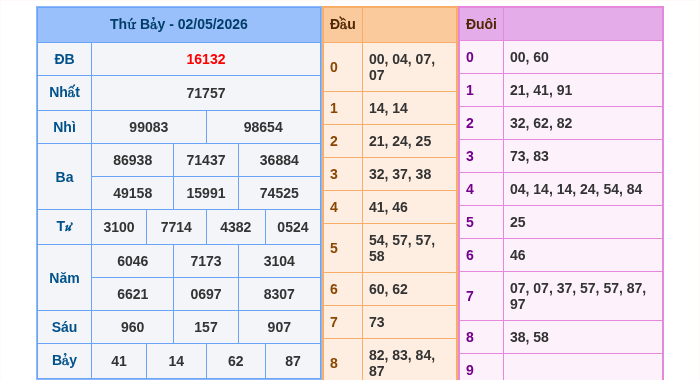Viewport: 700px width, 380px height.
Task: Click the Đuôi column header
Action: point(481,24)
